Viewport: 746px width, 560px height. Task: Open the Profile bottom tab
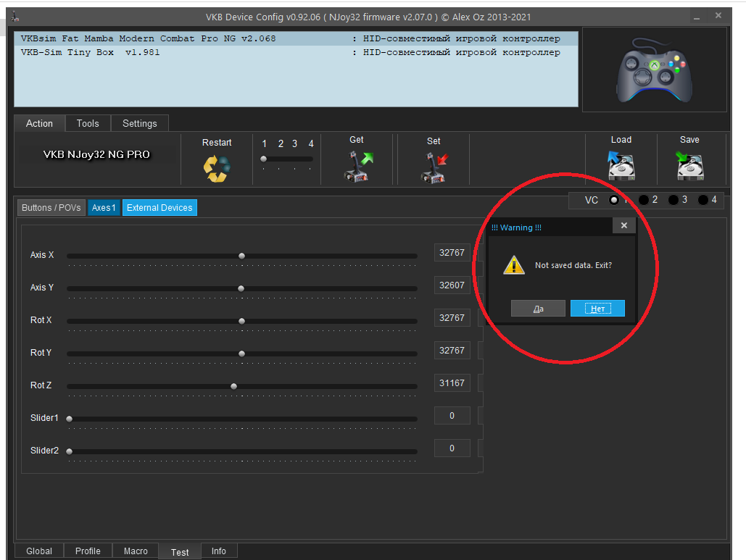88,551
